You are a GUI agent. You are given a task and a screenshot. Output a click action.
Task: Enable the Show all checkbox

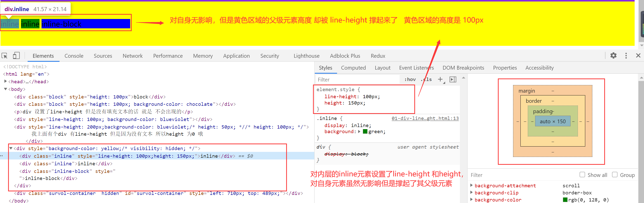click(x=582, y=175)
